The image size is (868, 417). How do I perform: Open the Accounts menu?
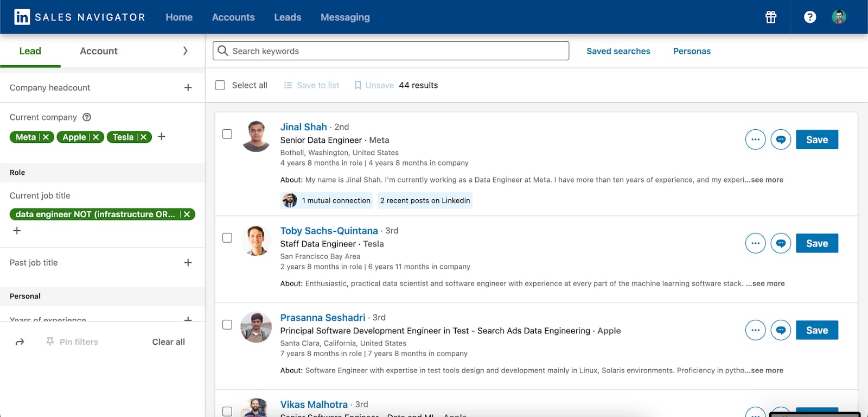point(233,17)
